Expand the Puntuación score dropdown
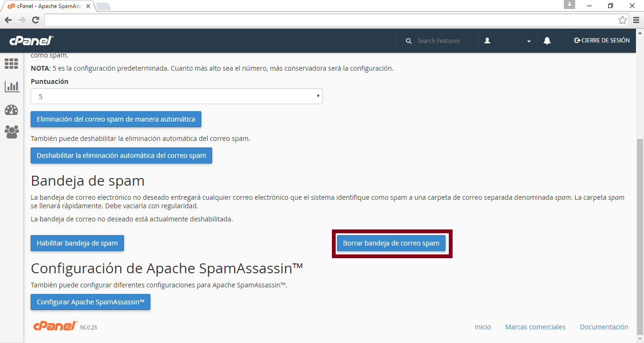The width and height of the screenshot is (644, 343). (x=177, y=96)
